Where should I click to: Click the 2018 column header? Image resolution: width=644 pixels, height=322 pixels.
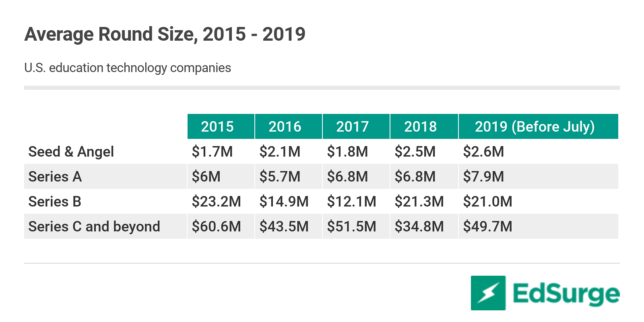tap(424, 126)
